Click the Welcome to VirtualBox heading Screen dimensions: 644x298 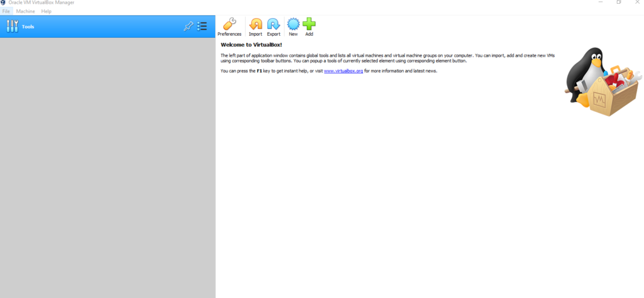[251, 45]
